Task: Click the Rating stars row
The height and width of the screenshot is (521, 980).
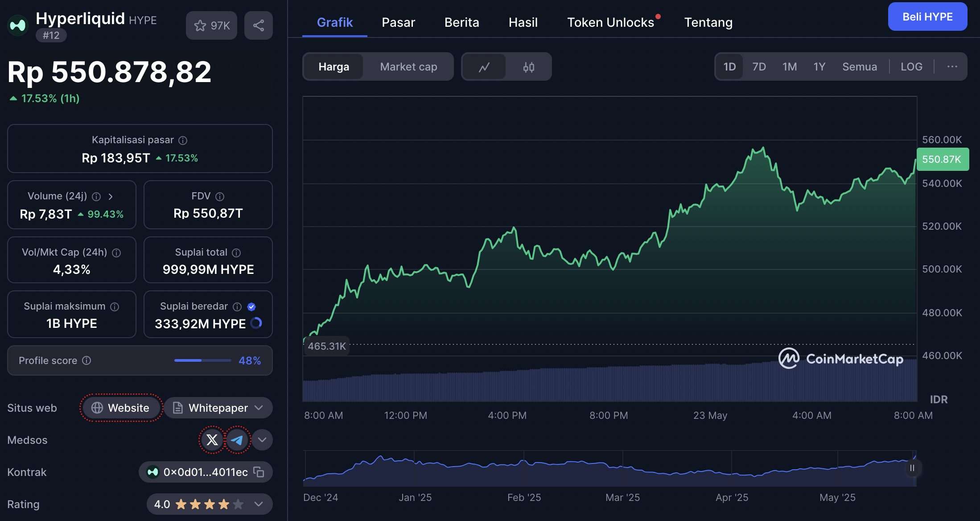Action: pyautogui.click(x=210, y=504)
